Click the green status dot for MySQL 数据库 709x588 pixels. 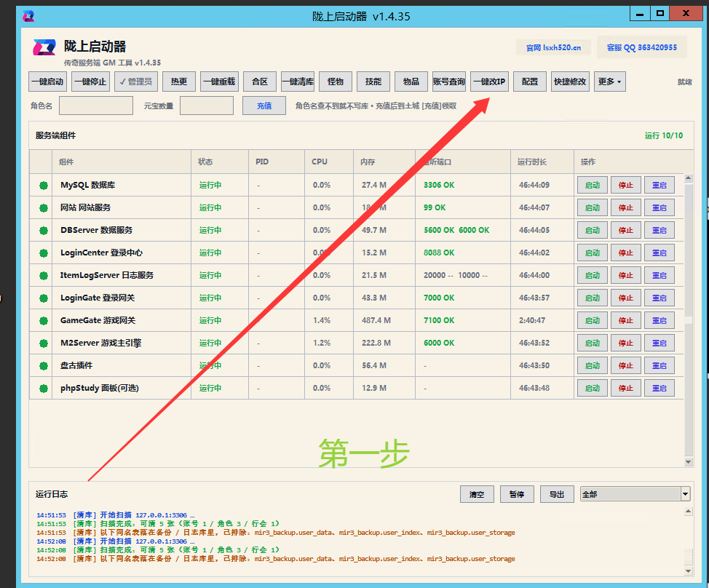(44, 186)
